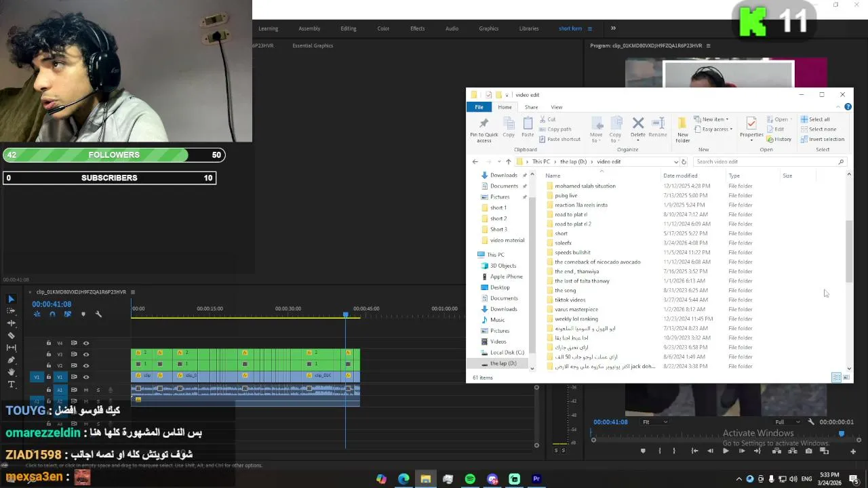Hide track V2 with eye icon

(x=86, y=365)
